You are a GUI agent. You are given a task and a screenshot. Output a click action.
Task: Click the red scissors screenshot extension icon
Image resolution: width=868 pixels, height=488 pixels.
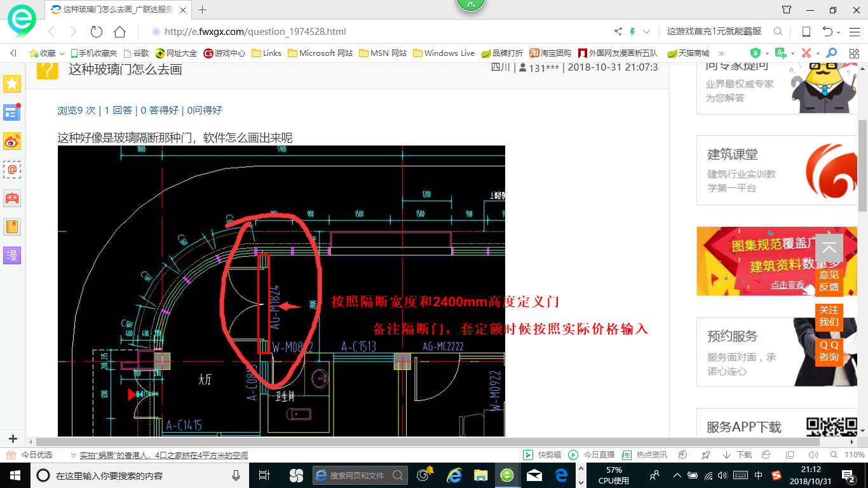pos(806,53)
